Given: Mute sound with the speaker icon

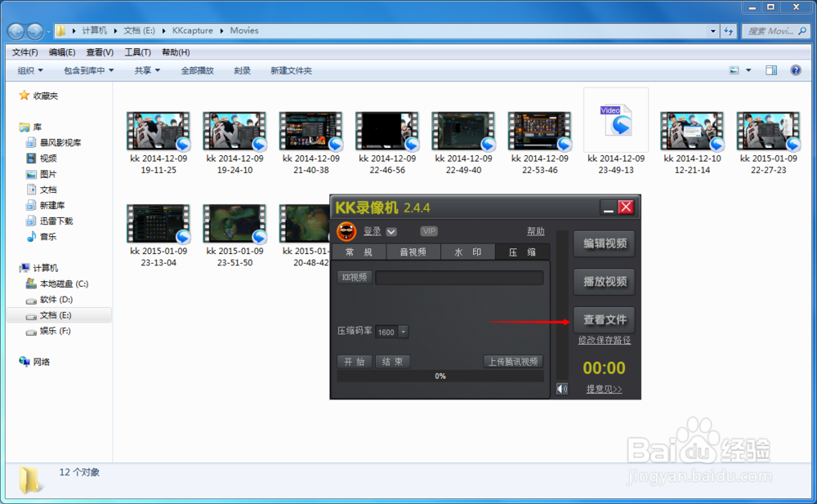Looking at the screenshot, I should coord(562,389).
